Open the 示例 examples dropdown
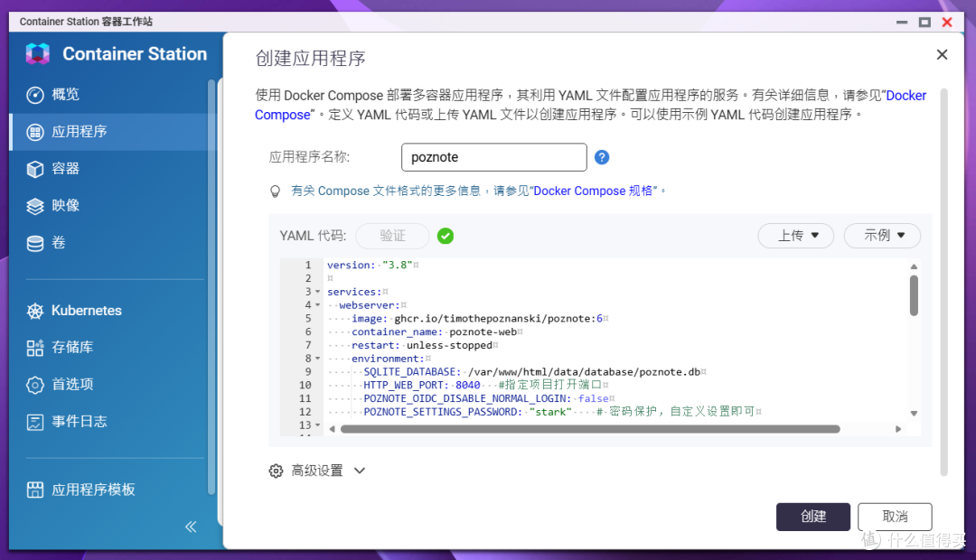976x560 pixels. point(882,236)
